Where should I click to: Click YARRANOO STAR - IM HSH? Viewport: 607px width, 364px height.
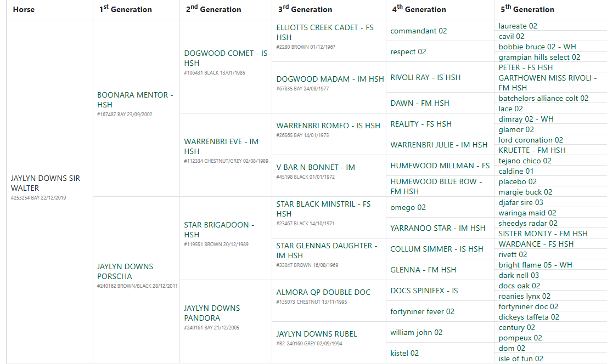[437, 228]
